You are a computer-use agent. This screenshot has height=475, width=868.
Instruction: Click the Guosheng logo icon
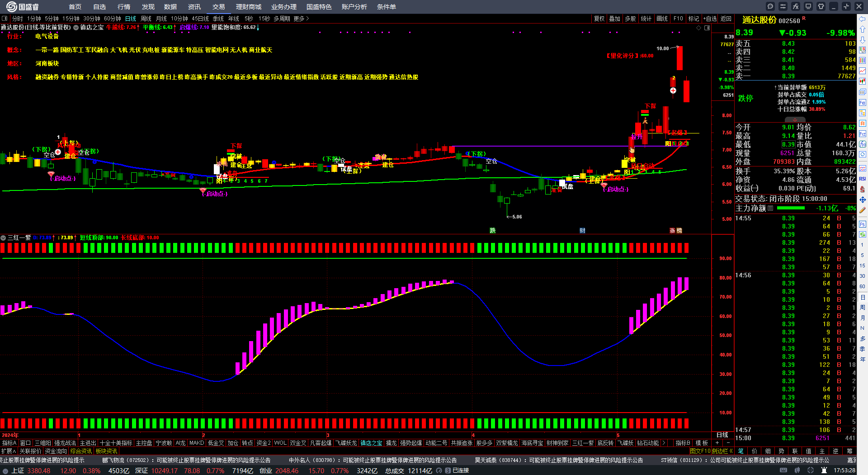click(11, 7)
